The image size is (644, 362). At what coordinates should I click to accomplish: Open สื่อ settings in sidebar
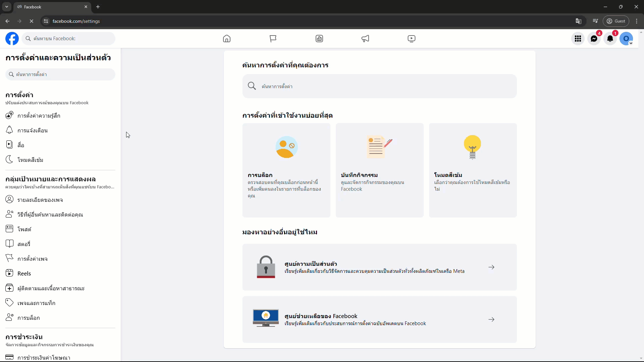click(60, 145)
